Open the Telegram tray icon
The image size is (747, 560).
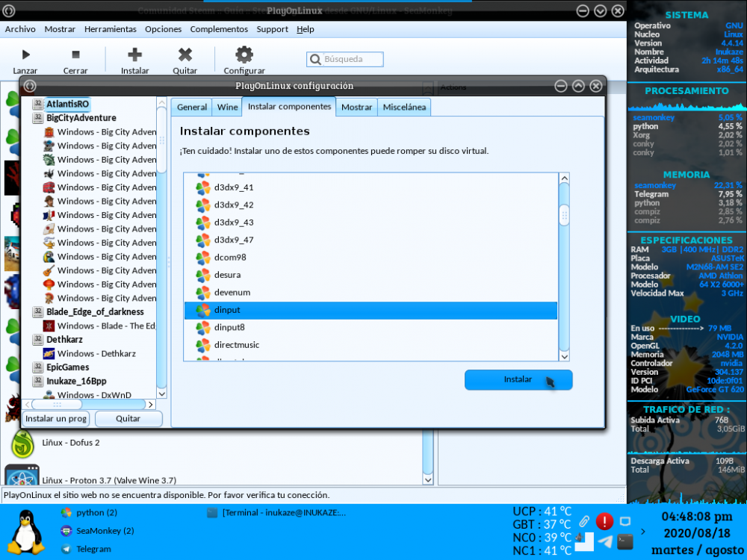tap(606, 541)
